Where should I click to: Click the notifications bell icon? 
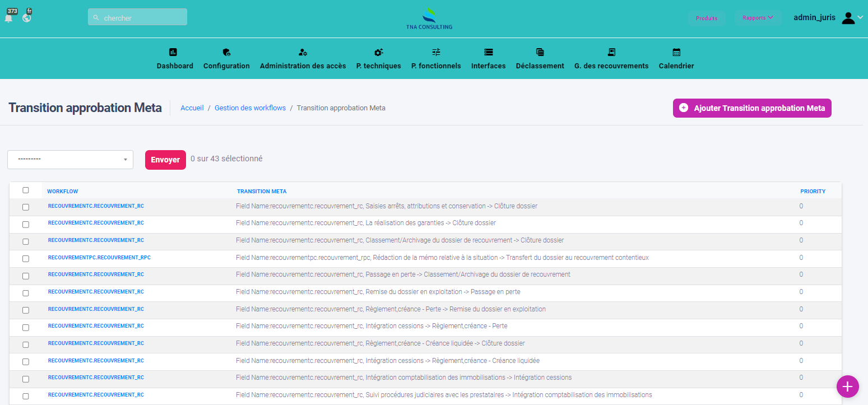pyautogui.click(x=8, y=18)
